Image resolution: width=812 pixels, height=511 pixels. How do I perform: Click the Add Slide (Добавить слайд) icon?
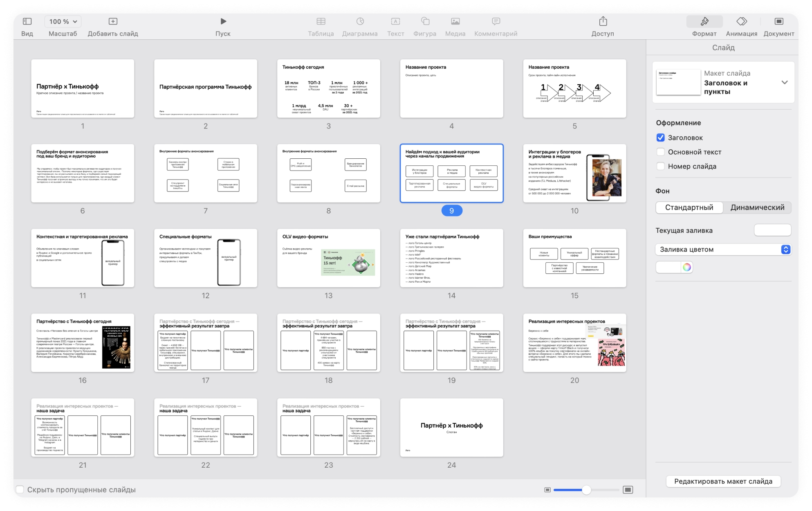coord(113,21)
